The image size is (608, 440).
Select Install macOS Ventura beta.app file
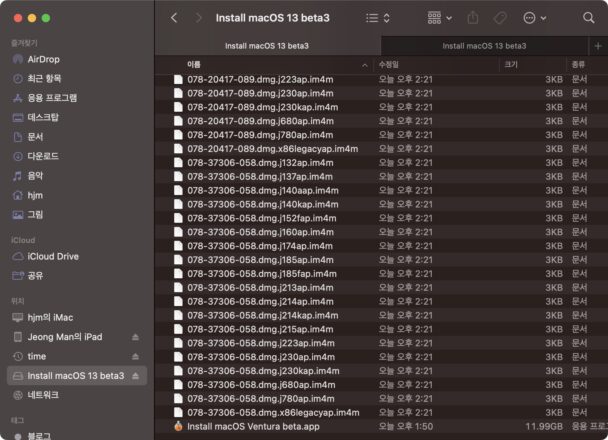(253, 426)
